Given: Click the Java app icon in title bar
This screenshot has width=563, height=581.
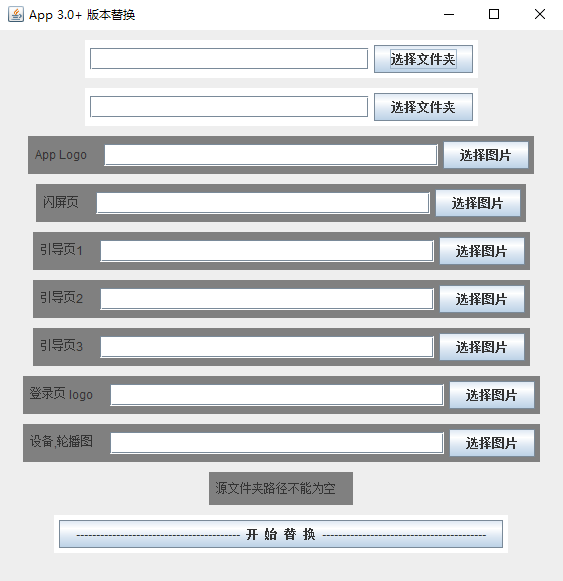Looking at the screenshot, I should (16, 14).
